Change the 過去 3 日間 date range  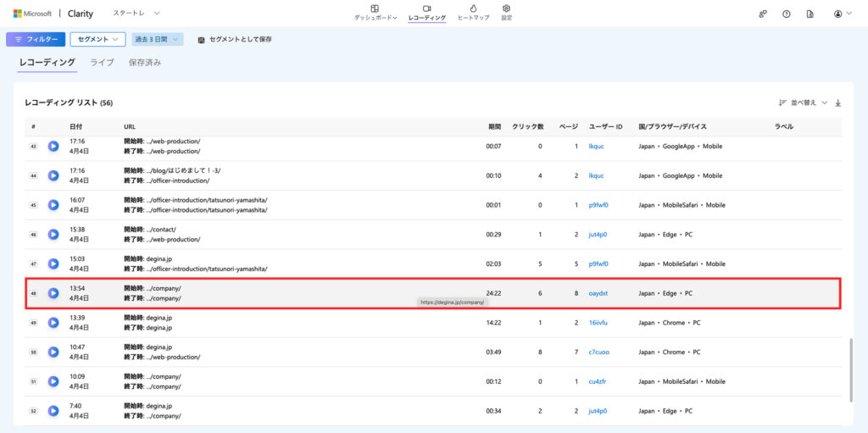(x=157, y=39)
